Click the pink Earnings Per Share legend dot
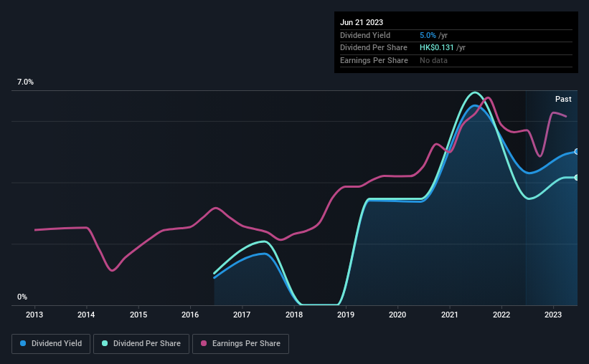Image resolution: width=589 pixels, height=364 pixels. point(204,343)
